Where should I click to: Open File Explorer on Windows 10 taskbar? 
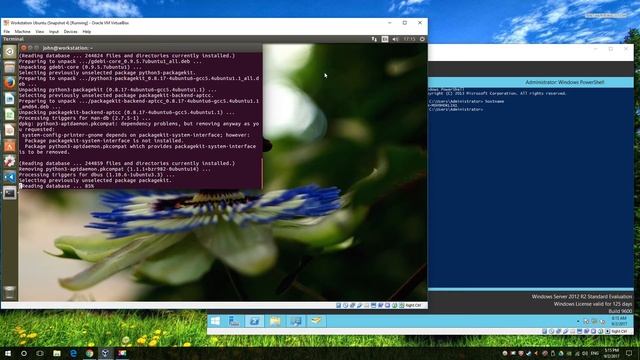click(x=57, y=353)
